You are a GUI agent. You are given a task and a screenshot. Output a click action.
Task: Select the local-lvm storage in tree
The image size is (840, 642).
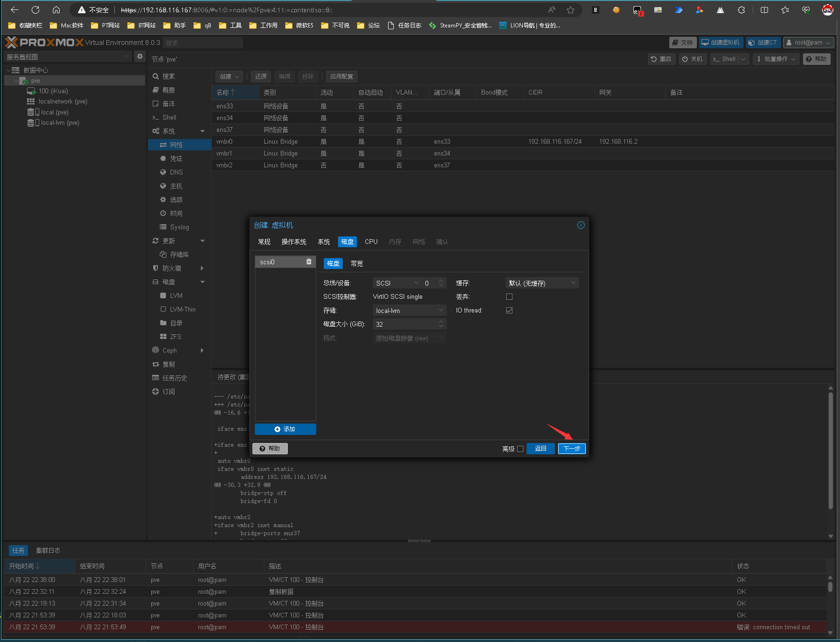coord(60,123)
